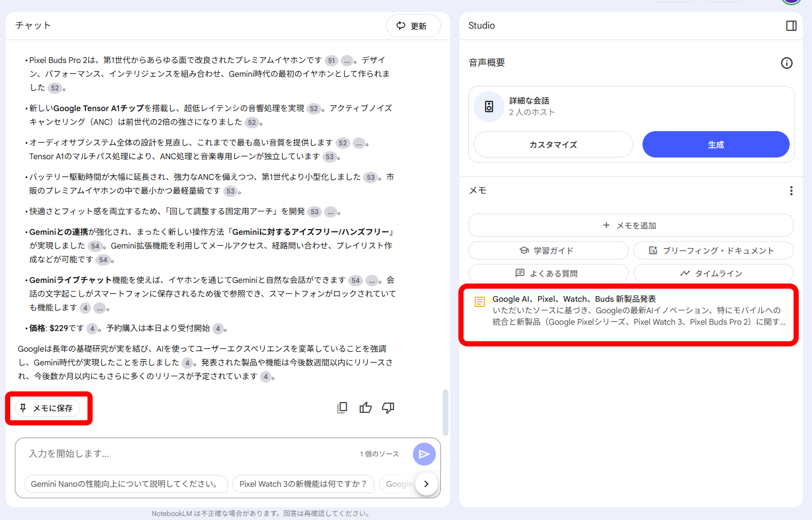The width and height of the screenshot is (812, 520).
Task: Click the 更新 refresh button
Action: [x=413, y=26]
